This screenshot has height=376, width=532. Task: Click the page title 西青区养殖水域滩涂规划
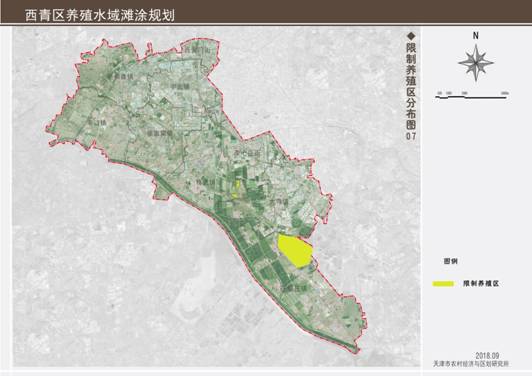100,16
